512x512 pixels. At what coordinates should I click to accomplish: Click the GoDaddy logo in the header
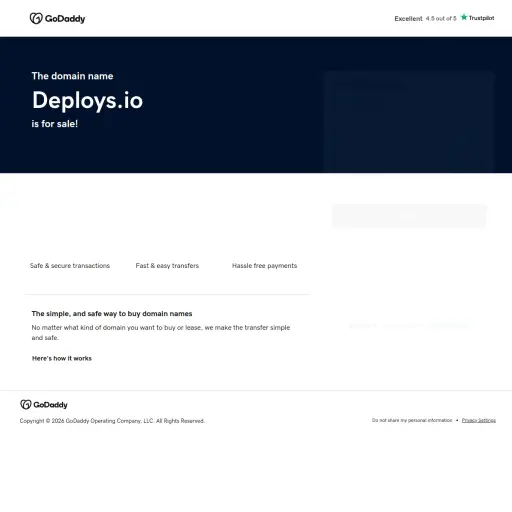coord(57,19)
